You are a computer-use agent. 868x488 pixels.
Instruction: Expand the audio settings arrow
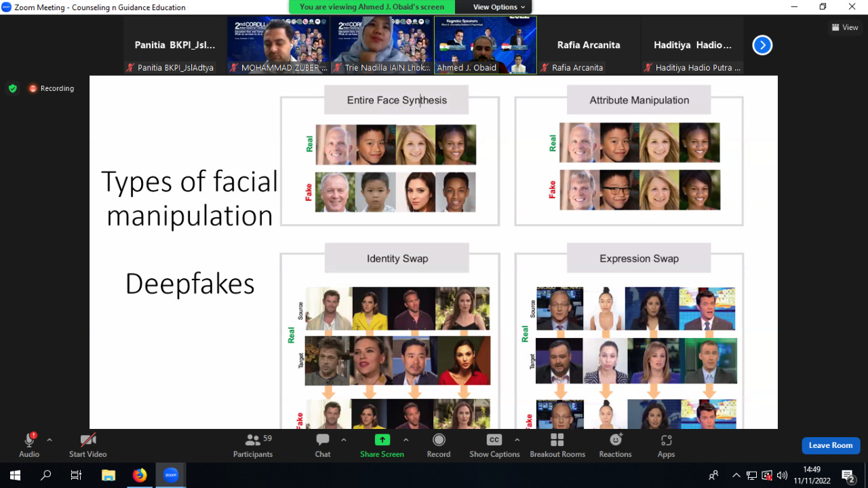pos(50,440)
